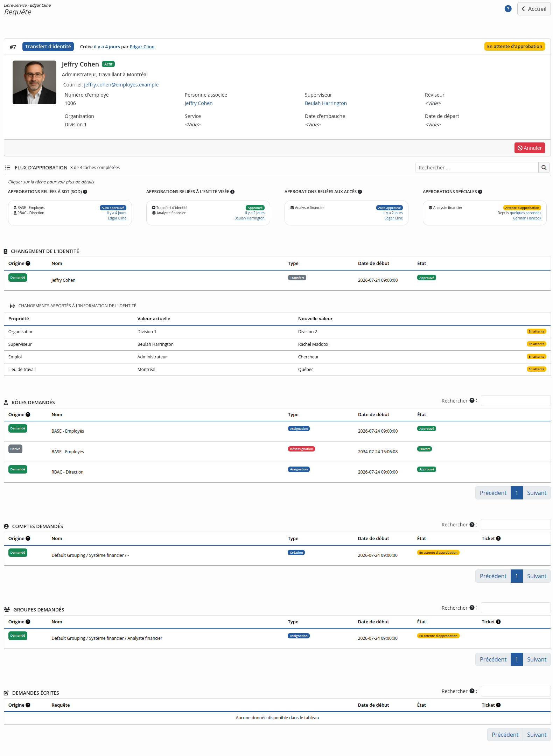Open supervisor Beulah Harrington link
The width and height of the screenshot is (553, 756).
pos(326,103)
